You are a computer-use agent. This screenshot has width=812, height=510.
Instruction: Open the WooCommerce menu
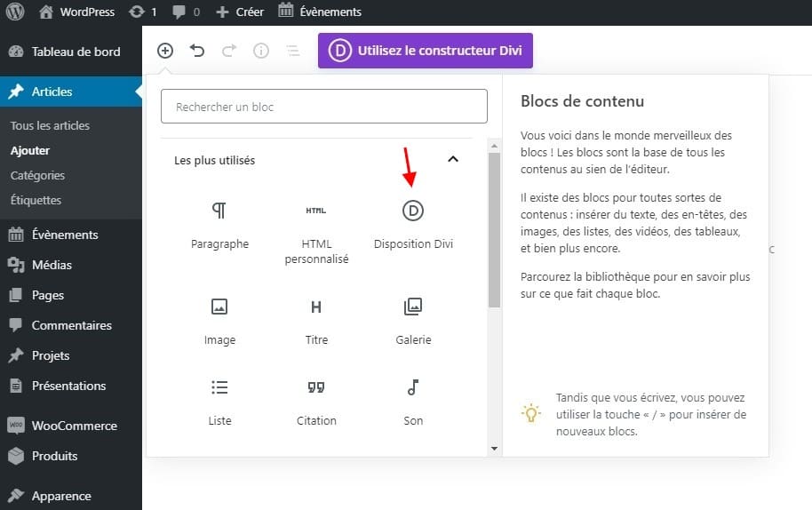coord(71,426)
